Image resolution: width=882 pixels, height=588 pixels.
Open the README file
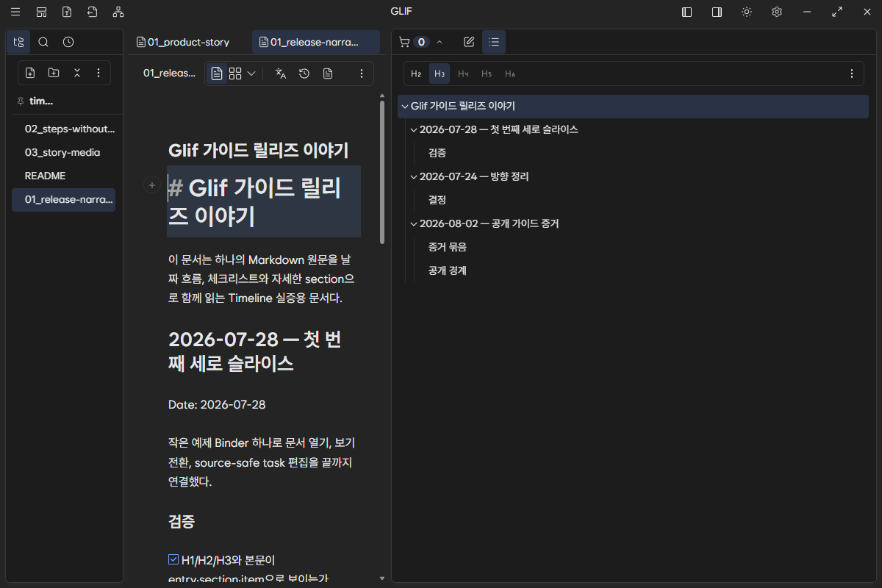tap(64, 176)
